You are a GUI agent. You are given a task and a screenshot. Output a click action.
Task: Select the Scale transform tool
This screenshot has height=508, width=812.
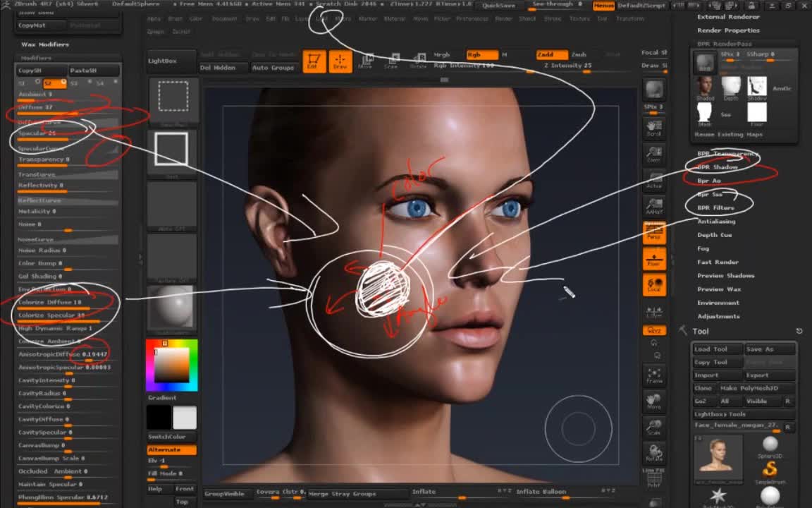pos(391,61)
